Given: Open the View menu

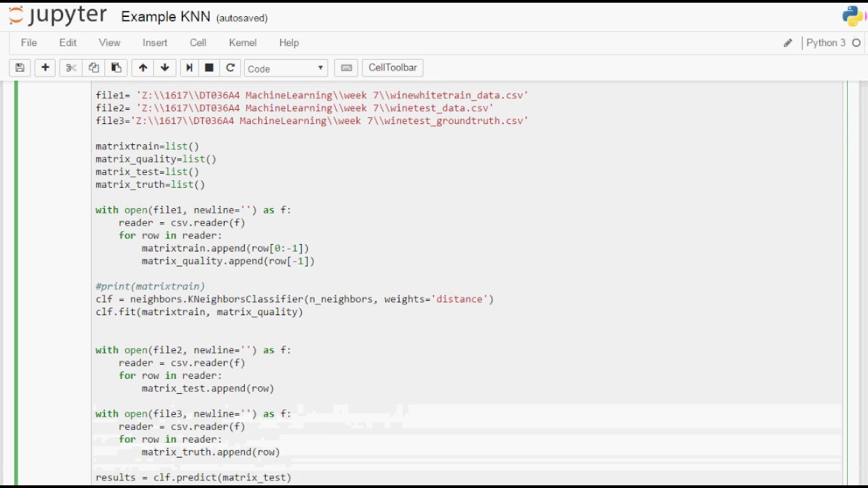Looking at the screenshot, I should click(x=109, y=43).
